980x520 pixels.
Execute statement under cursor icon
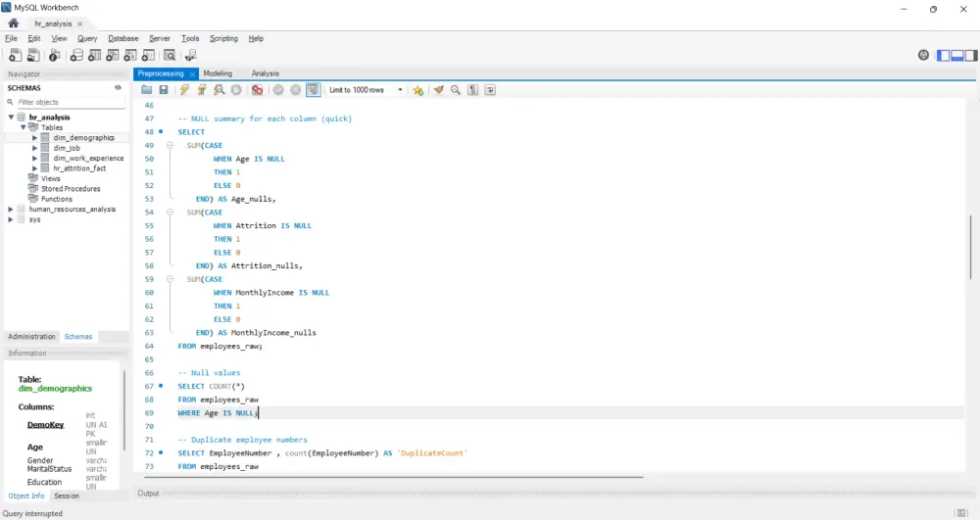pyautogui.click(x=202, y=90)
